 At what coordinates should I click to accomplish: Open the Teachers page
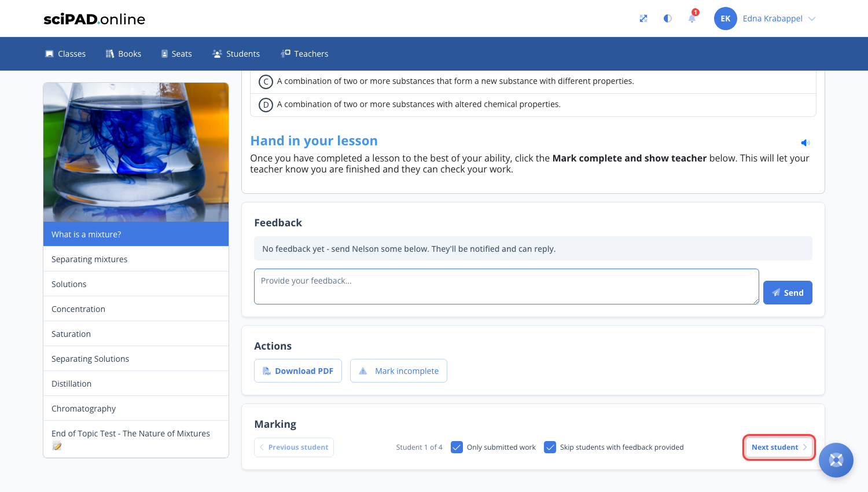304,54
